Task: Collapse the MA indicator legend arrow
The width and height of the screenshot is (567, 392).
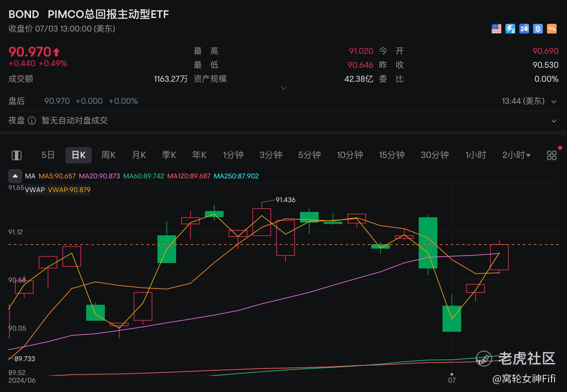Action: coord(15,176)
